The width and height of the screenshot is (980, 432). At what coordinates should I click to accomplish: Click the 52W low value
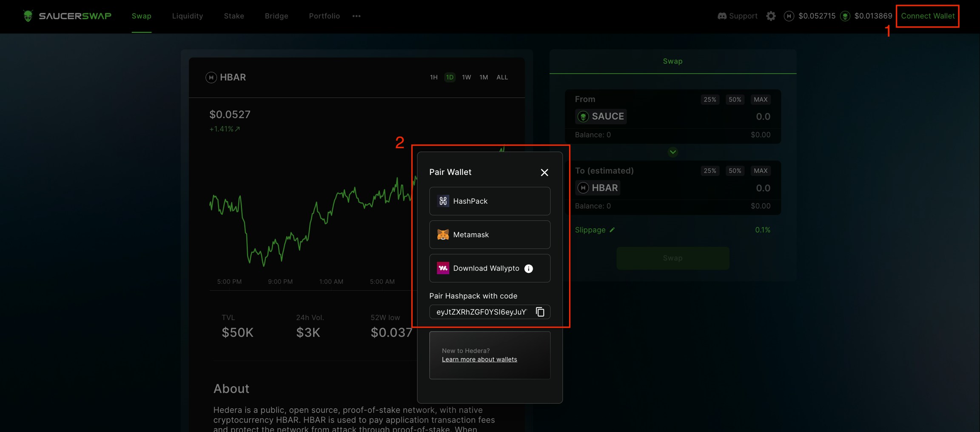click(x=391, y=332)
